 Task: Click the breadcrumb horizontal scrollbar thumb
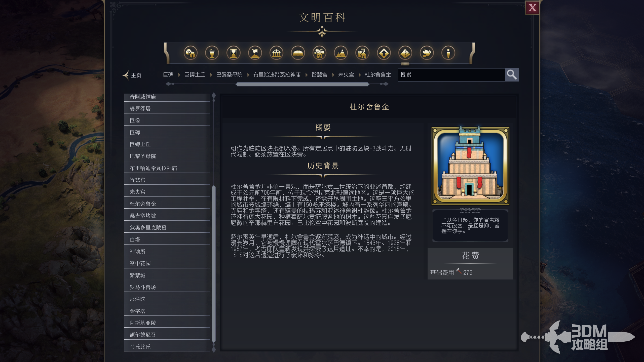302,84
